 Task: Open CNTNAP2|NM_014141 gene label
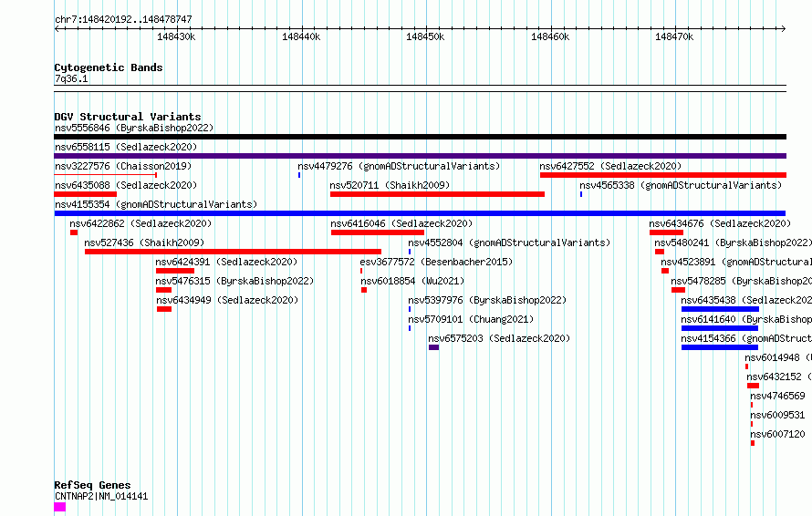(101, 496)
